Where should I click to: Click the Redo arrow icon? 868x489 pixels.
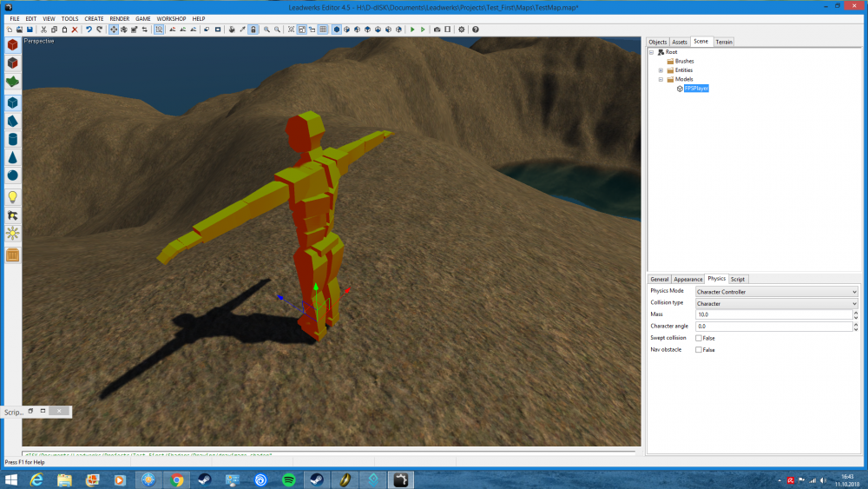[x=100, y=30]
